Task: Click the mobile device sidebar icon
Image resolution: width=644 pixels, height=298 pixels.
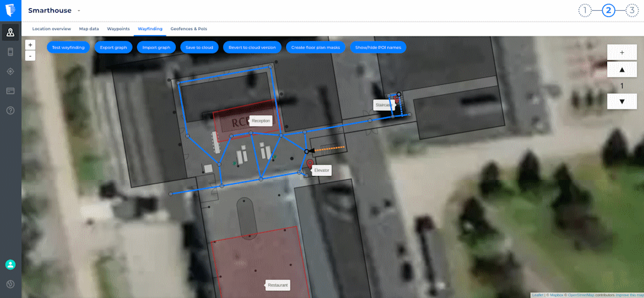Action: 10,52
